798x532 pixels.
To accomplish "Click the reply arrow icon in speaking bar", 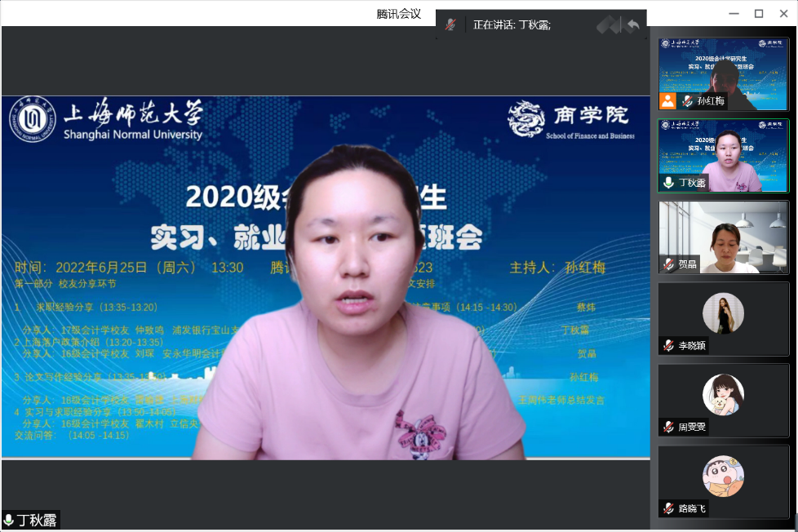I will (x=632, y=24).
